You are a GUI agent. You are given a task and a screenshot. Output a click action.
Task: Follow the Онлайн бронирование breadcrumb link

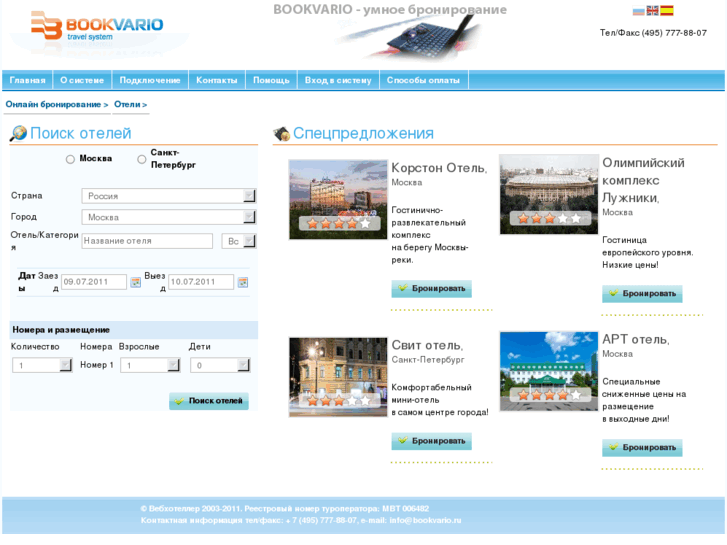[x=57, y=105]
